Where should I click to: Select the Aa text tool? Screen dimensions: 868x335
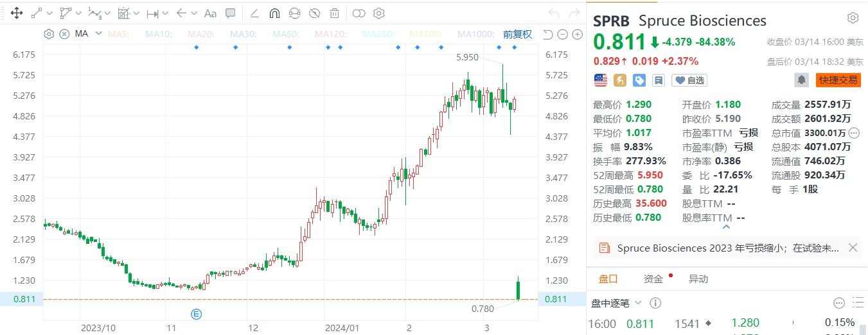210,13
